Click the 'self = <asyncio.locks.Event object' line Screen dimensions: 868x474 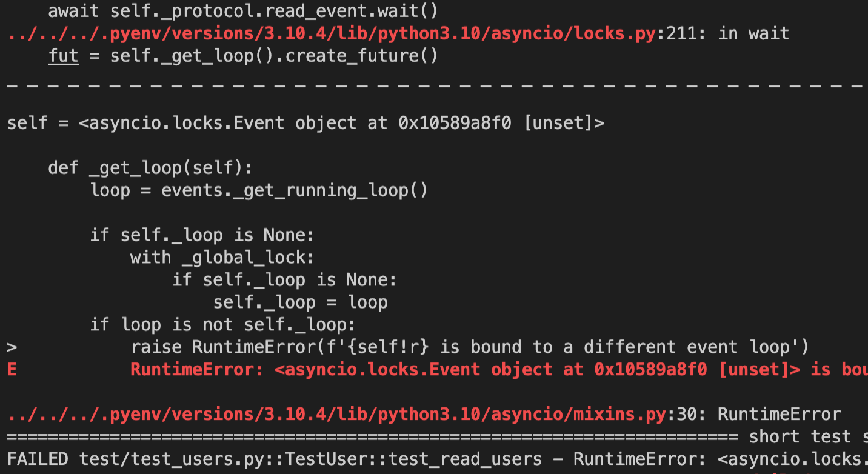pyautogui.click(x=305, y=123)
